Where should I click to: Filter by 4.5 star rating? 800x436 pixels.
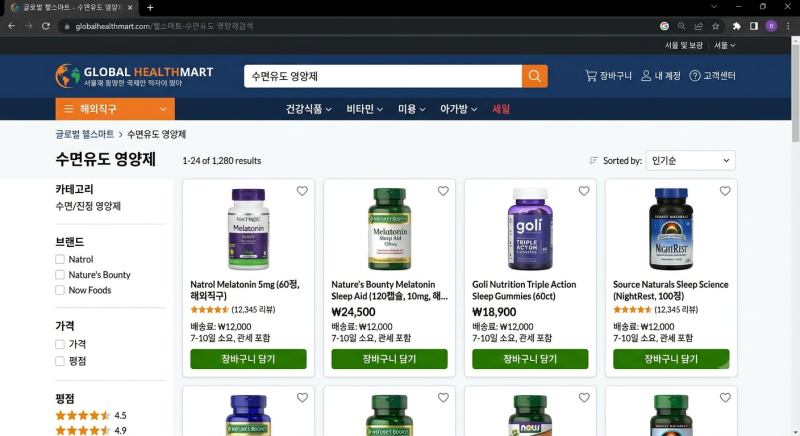[91, 415]
